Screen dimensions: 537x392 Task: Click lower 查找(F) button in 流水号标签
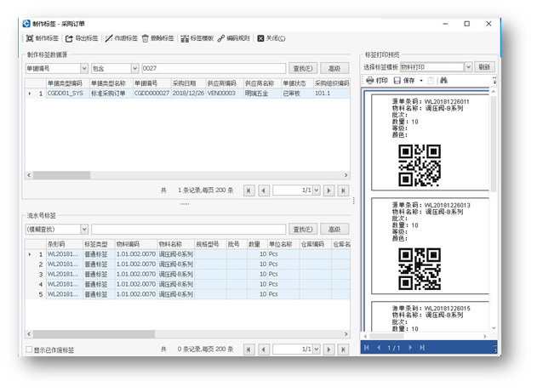[303, 229]
